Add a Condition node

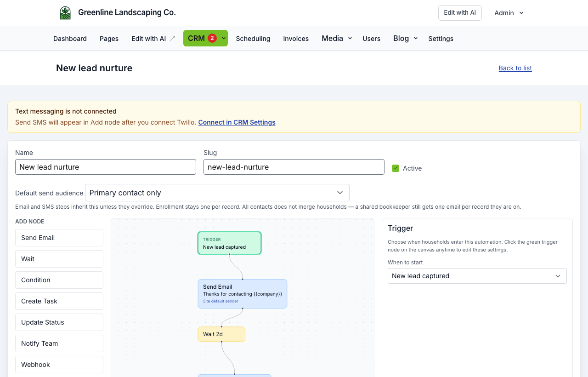59,280
